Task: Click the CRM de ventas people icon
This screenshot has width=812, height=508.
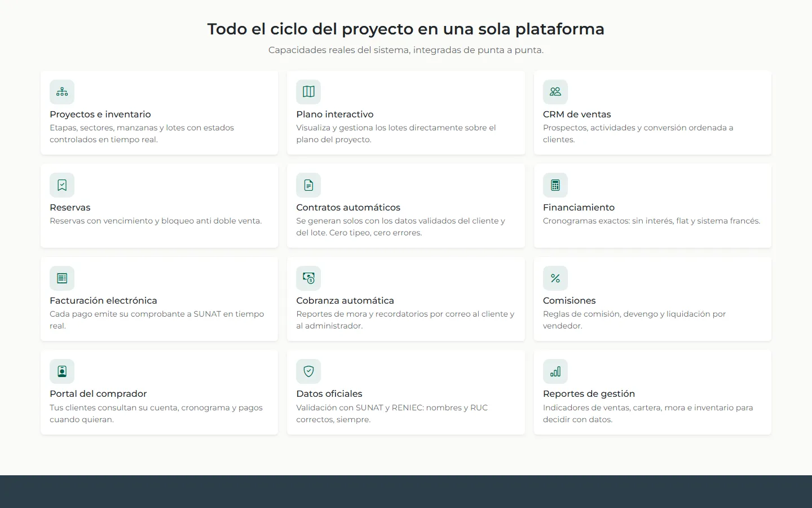Action: [555, 92]
